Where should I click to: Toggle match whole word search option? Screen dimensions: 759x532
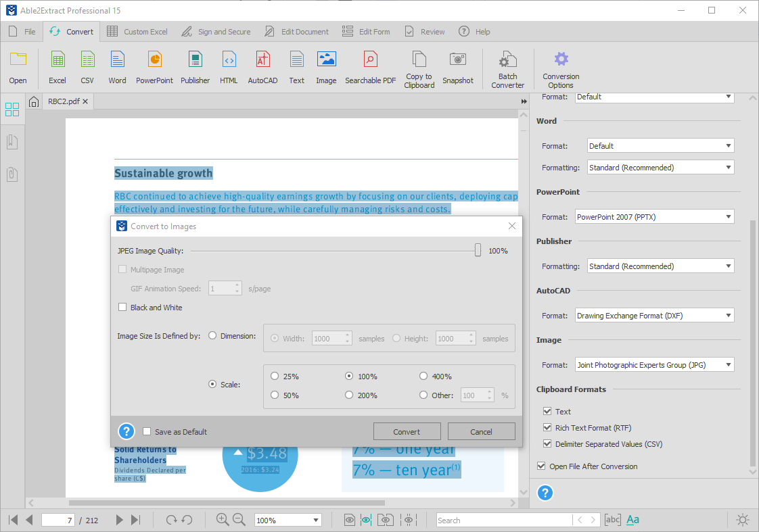[612, 520]
